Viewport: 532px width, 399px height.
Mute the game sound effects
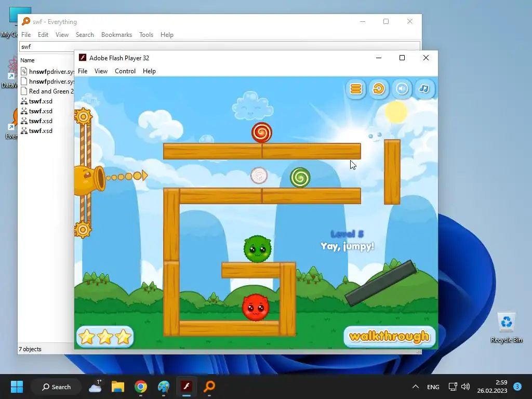click(402, 89)
